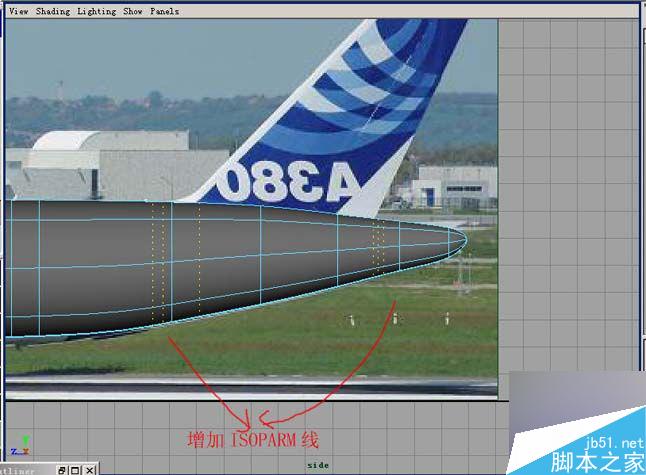
Task: Click the XYZ axis indicator in viewport
Action: (x=21, y=446)
